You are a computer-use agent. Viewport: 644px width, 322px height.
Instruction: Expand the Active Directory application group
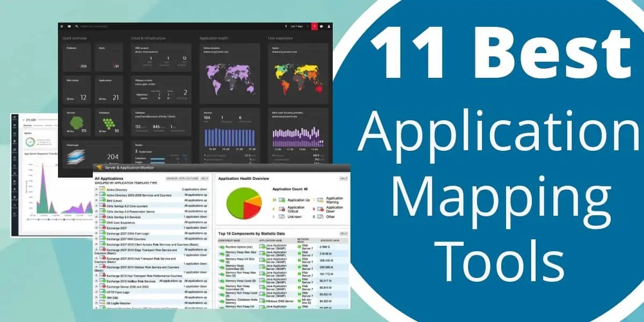[x=96, y=189]
